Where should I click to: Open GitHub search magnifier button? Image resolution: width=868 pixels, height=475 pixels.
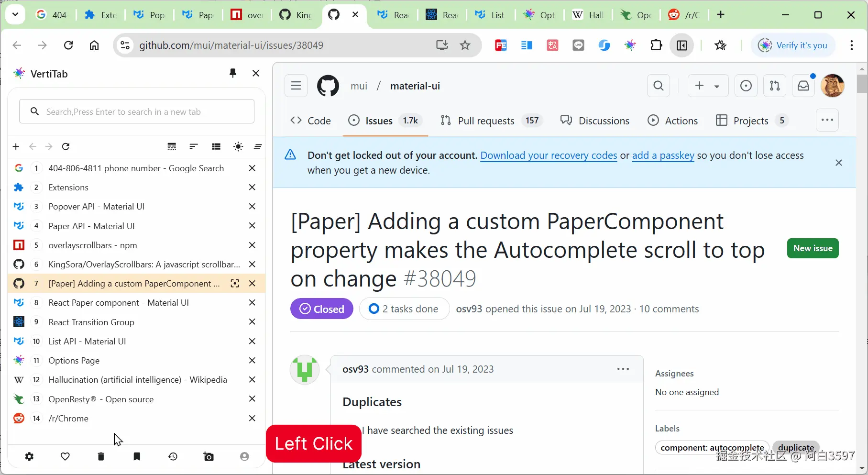tap(659, 86)
